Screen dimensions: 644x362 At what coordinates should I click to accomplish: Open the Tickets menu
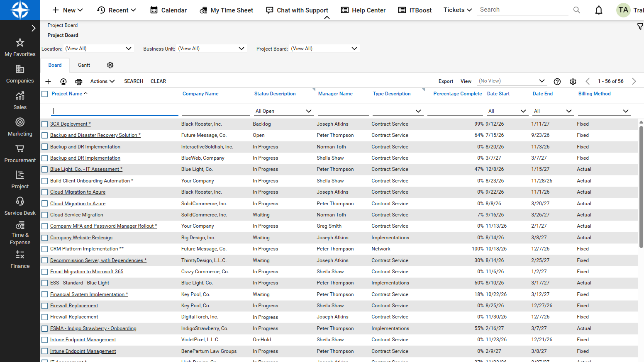[458, 10]
